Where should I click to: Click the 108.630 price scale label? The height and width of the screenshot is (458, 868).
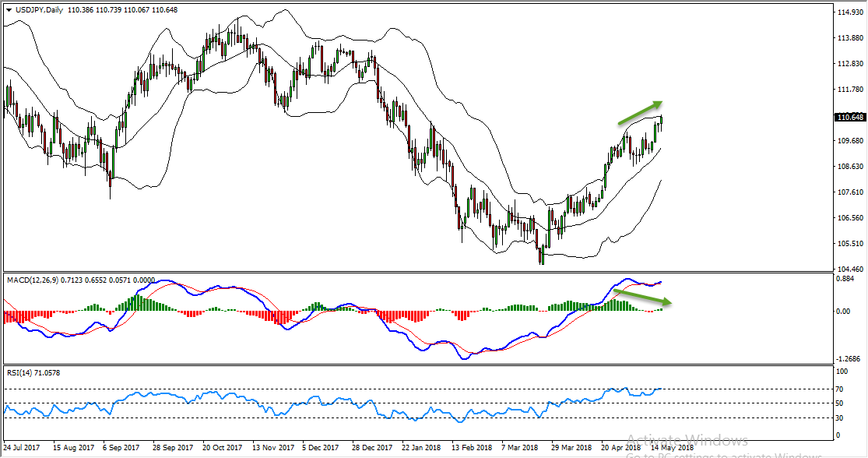[x=852, y=167]
